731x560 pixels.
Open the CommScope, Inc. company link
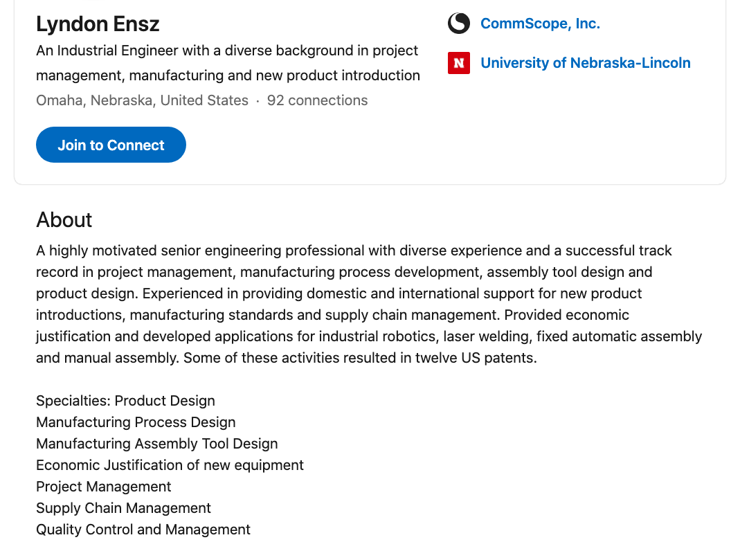pyautogui.click(x=540, y=24)
